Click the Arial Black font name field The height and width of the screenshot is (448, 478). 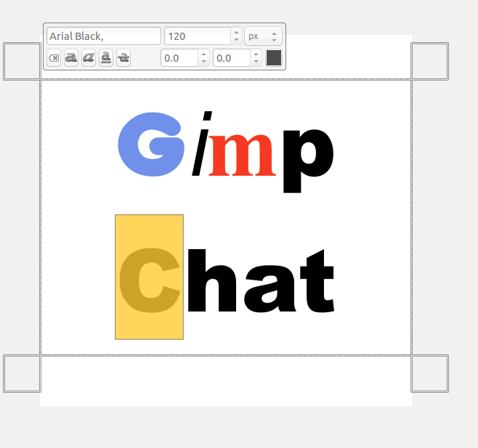tap(104, 36)
